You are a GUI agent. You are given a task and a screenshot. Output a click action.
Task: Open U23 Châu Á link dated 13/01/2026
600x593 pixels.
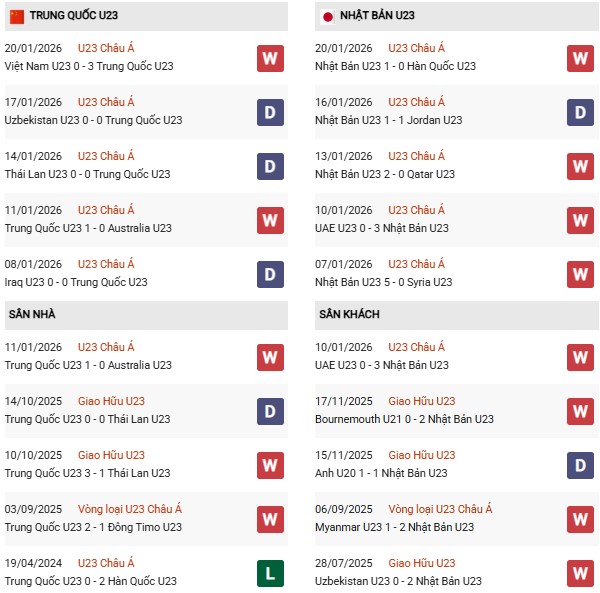(x=416, y=156)
